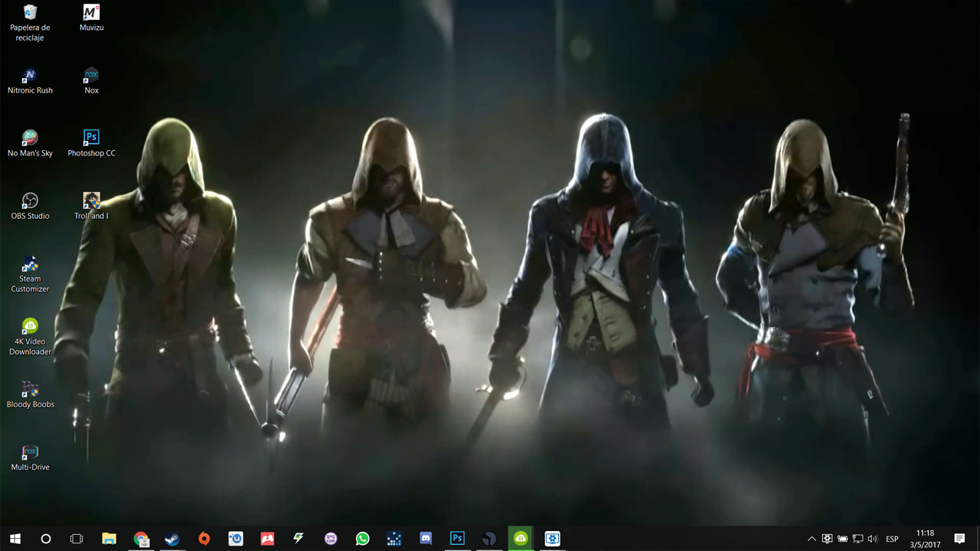Toggle Task View on the taskbar
The width and height of the screenshot is (980, 551).
tap(77, 539)
